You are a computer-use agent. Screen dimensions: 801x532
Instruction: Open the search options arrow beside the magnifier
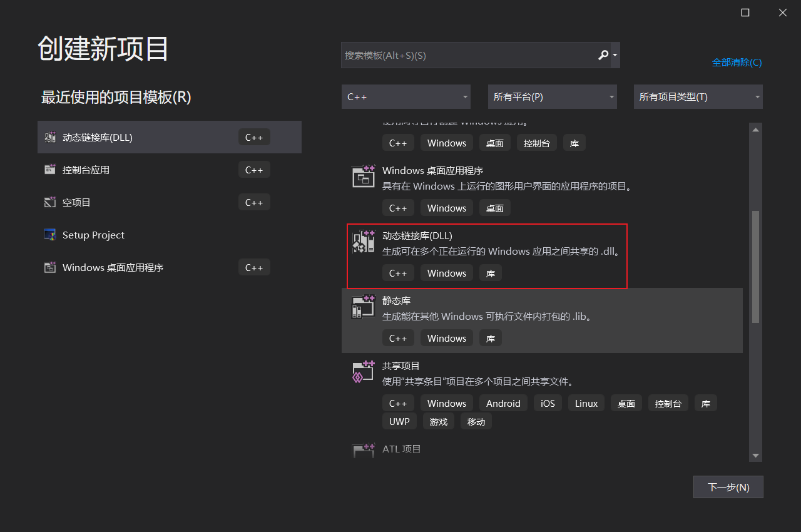[614, 55]
